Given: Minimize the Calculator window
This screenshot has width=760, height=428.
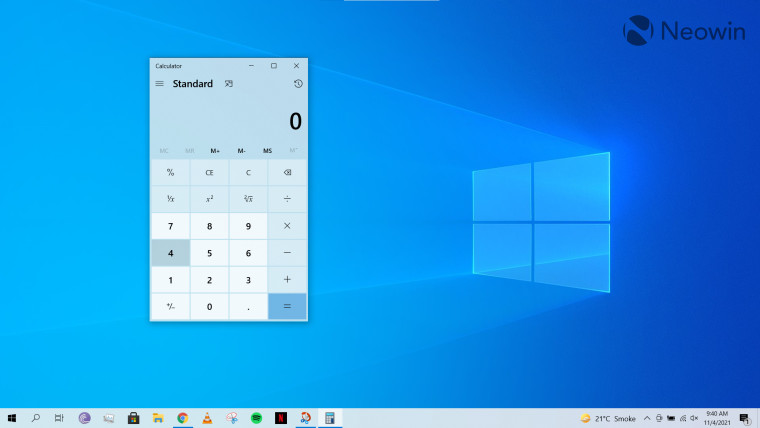Looking at the screenshot, I should pyautogui.click(x=251, y=66).
